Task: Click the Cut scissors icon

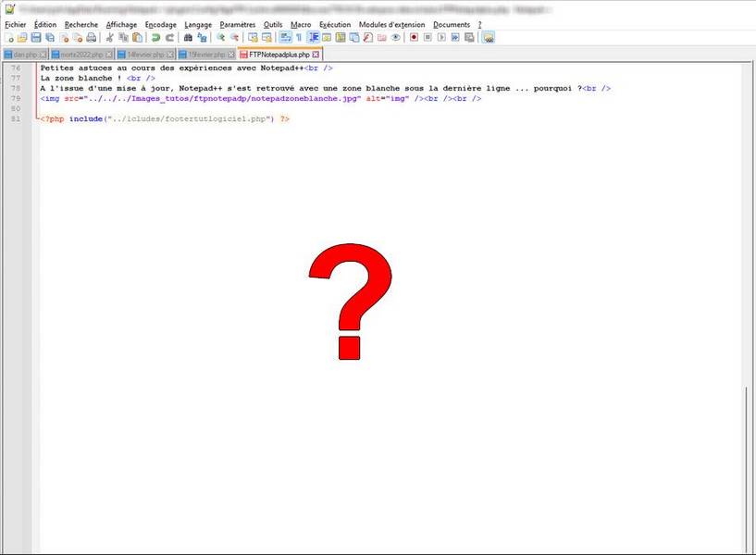Action: point(110,38)
